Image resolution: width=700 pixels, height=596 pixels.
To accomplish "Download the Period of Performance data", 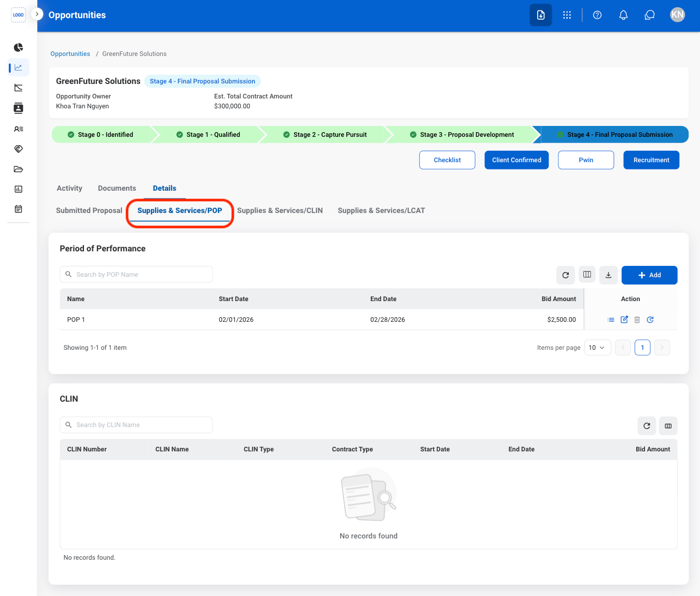I will tap(609, 275).
